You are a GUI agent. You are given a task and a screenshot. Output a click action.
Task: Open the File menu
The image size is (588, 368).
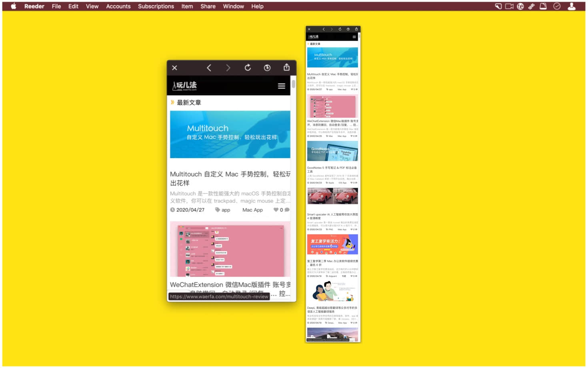coord(56,6)
